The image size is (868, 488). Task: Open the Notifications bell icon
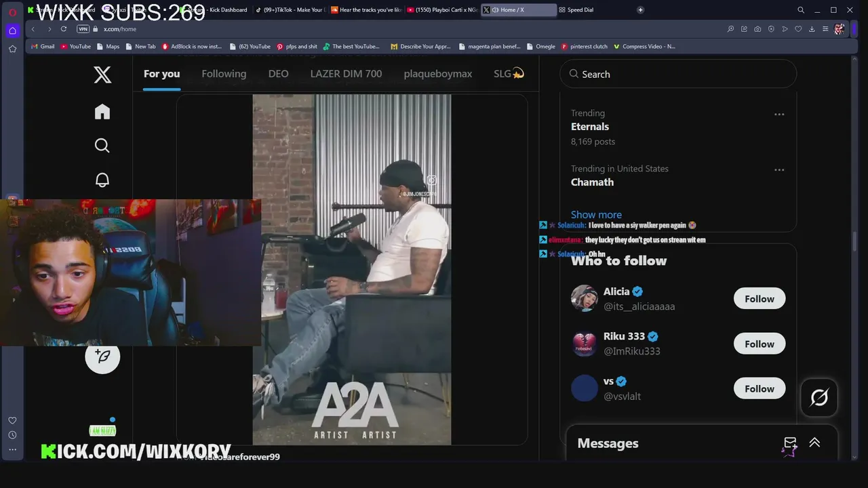pyautogui.click(x=102, y=180)
